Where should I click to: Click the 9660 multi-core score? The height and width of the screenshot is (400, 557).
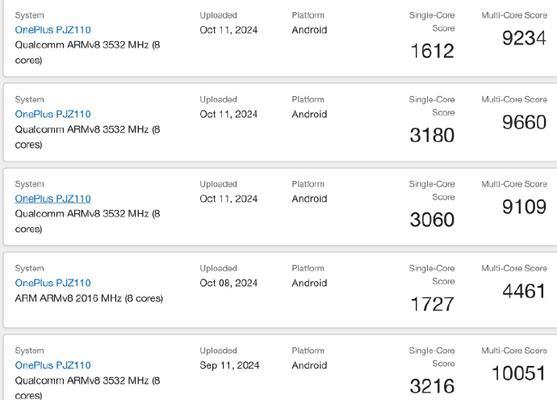coord(524,122)
